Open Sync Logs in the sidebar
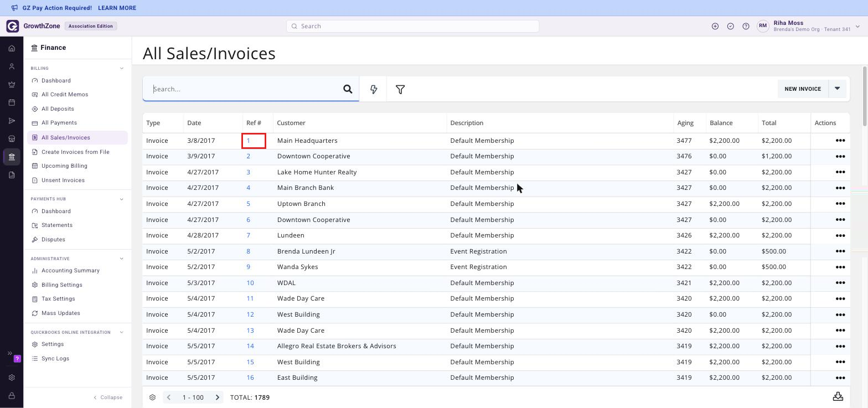868x408 pixels. click(x=55, y=359)
